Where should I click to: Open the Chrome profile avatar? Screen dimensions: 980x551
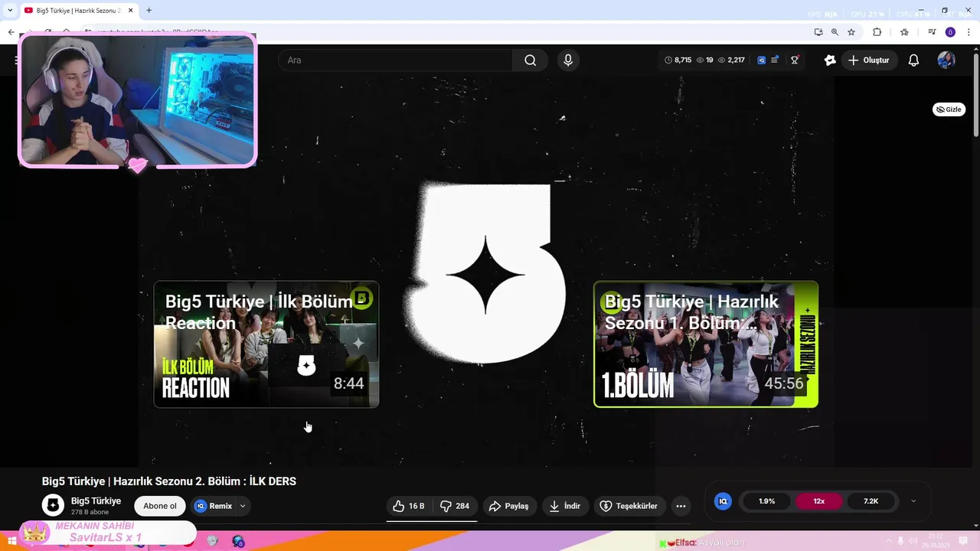click(950, 32)
